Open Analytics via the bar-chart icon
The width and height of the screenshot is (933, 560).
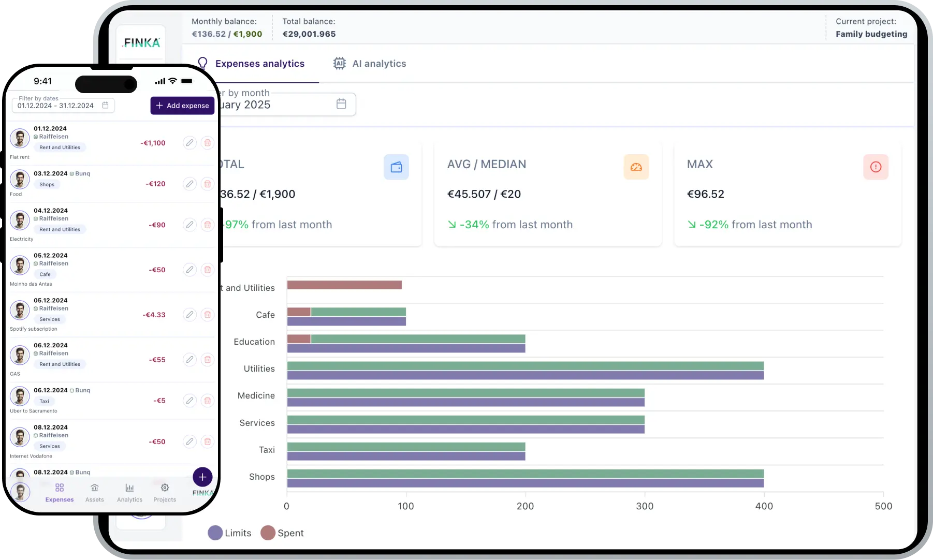[129, 488]
